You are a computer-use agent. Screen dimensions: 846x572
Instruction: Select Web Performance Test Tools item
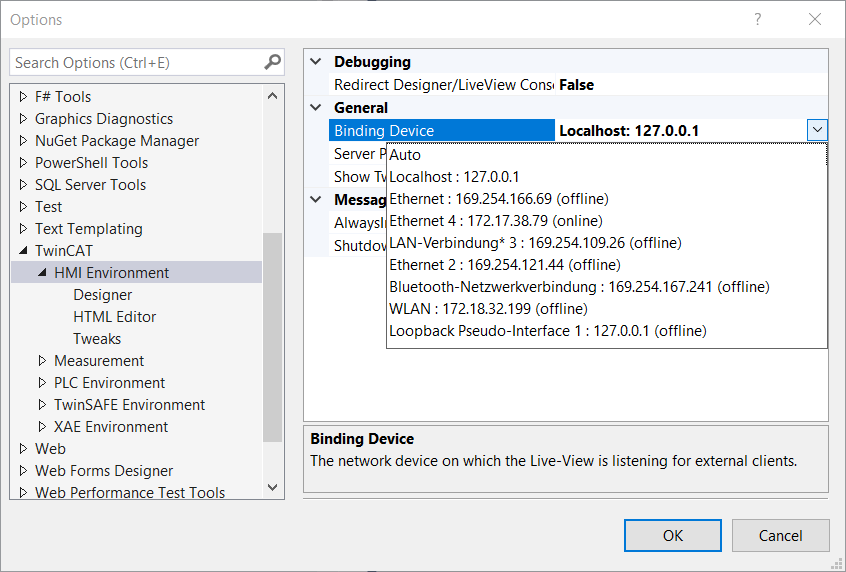click(129, 492)
